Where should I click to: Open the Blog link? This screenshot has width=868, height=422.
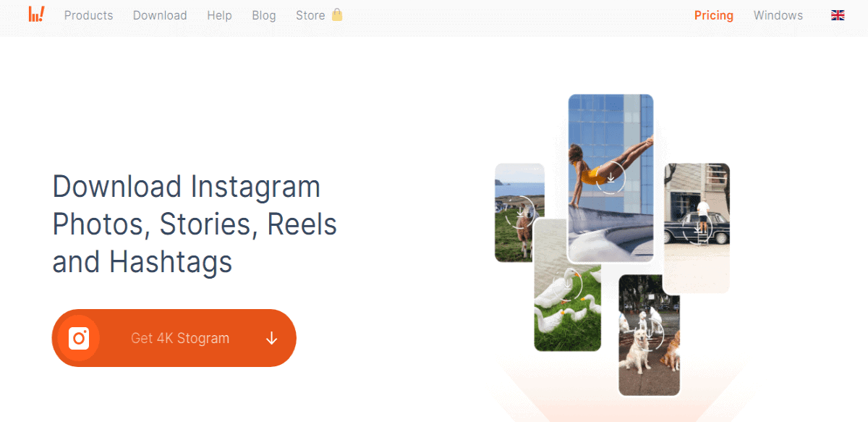click(264, 15)
